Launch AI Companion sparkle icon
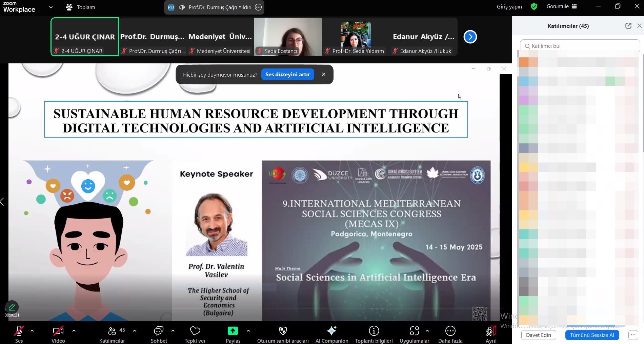The width and height of the screenshot is (644, 344). click(332, 331)
